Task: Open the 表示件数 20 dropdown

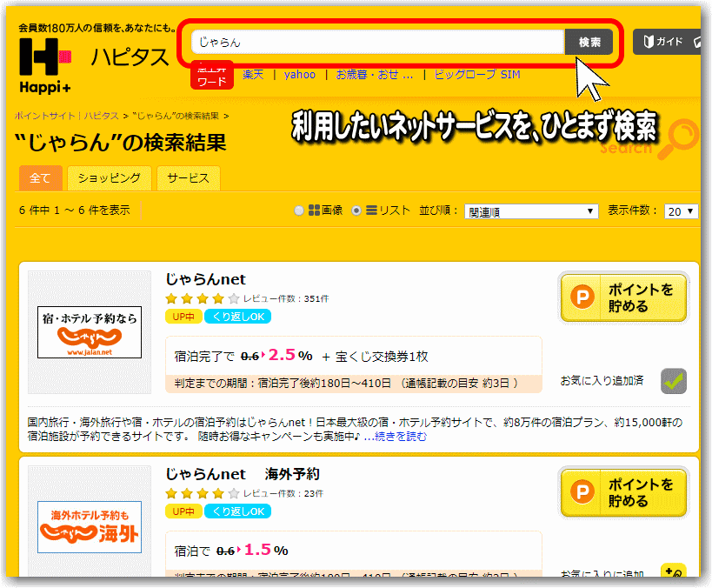Action: 681,211
